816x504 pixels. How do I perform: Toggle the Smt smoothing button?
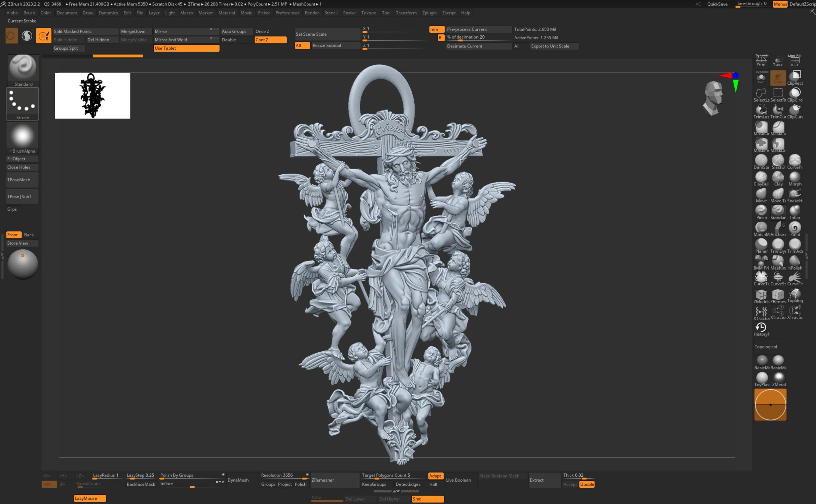point(427,499)
